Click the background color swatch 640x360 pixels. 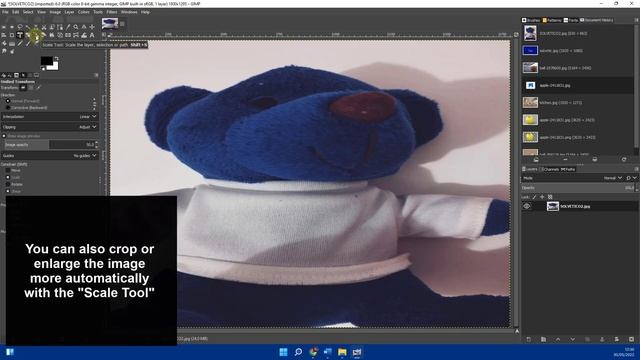point(54,66)
